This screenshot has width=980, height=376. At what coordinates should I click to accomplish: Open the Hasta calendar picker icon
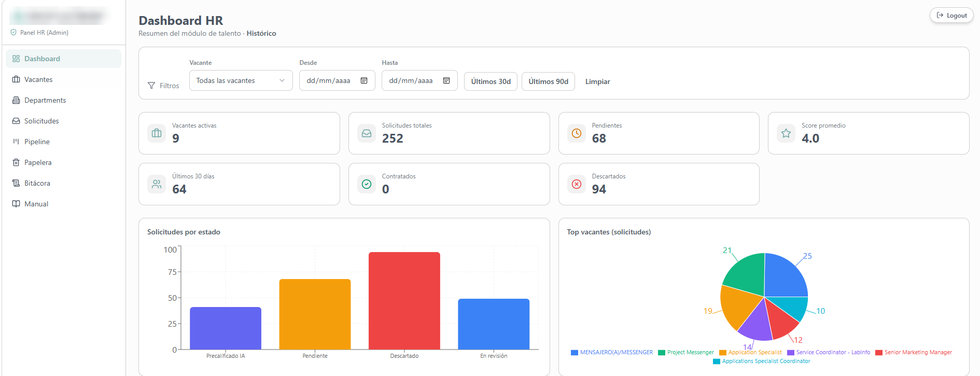pyautogui.click(x=446, y=80)
